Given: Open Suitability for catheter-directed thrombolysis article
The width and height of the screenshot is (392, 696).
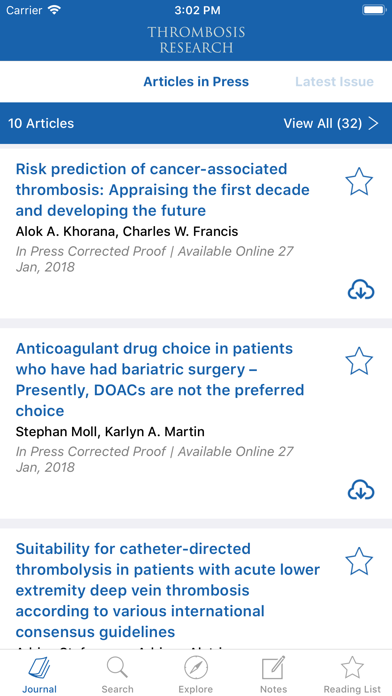Looking at the screenshot, I should coord(168,590).
